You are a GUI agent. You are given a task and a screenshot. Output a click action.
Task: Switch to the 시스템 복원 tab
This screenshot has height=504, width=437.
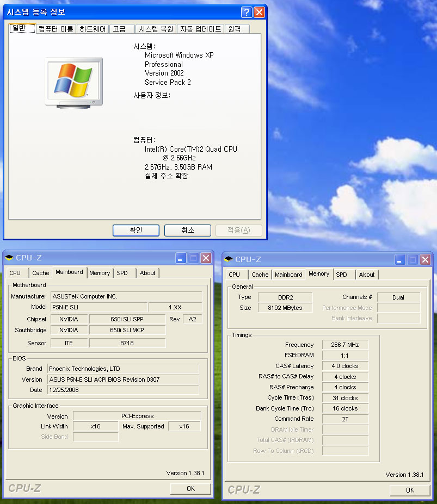coord(156,29)
